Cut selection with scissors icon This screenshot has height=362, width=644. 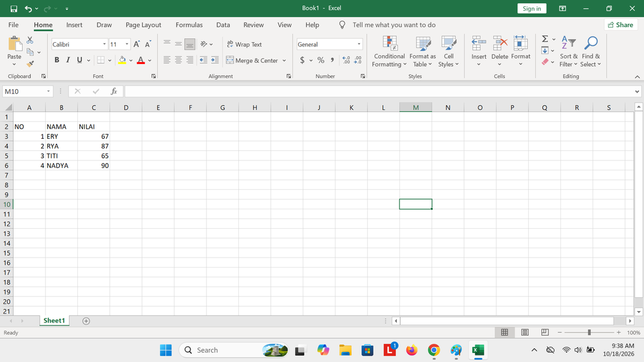pyautogui.click(x=30, y=40)
